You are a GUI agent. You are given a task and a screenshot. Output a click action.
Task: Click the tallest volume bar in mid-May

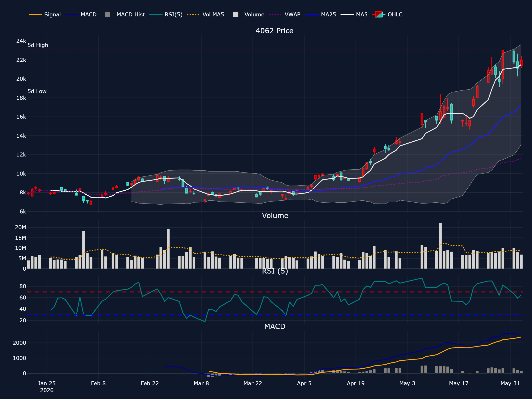440,246
